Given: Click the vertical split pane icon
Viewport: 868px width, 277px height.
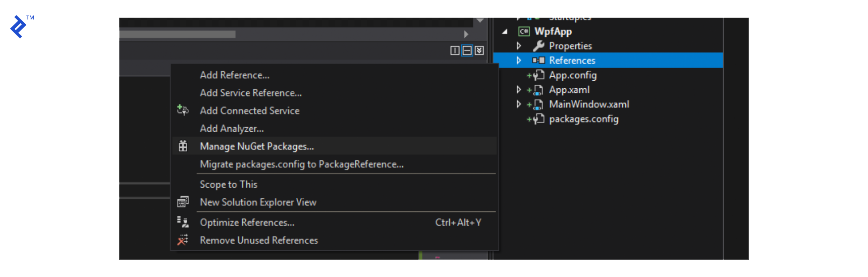Looking at the screenshot, I should 455,50.
